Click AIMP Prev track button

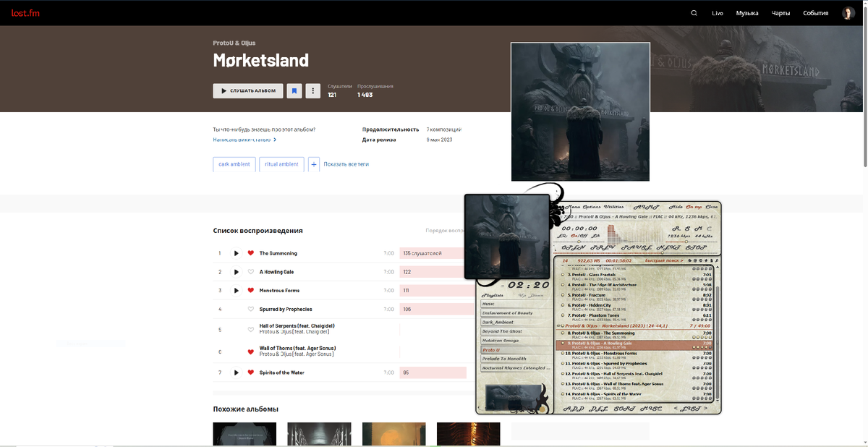point(603,247)
